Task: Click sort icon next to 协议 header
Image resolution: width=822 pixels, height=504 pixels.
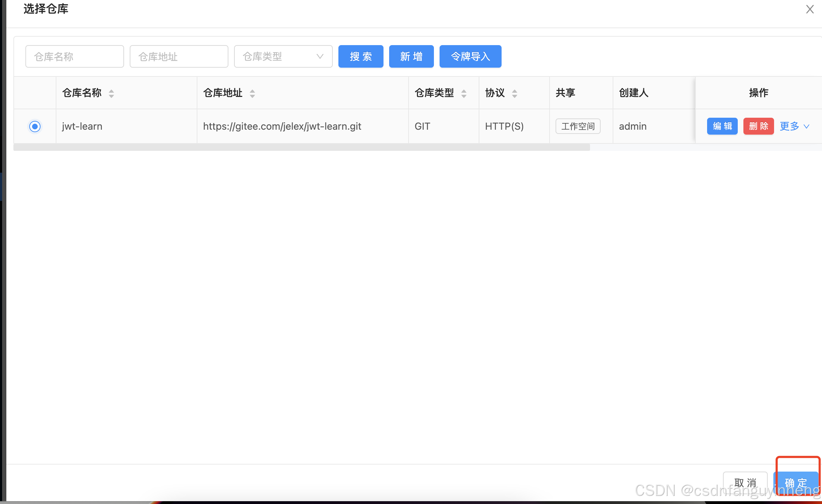Action: pos(515,93)
